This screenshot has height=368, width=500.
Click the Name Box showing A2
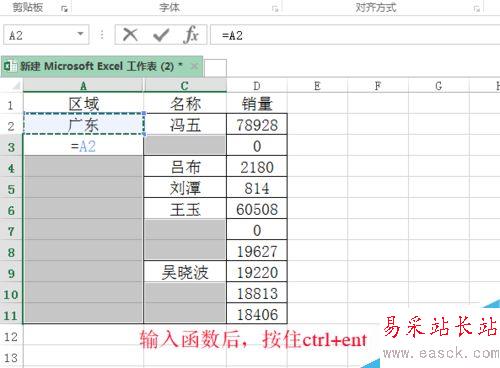click(x=46, y=35)
